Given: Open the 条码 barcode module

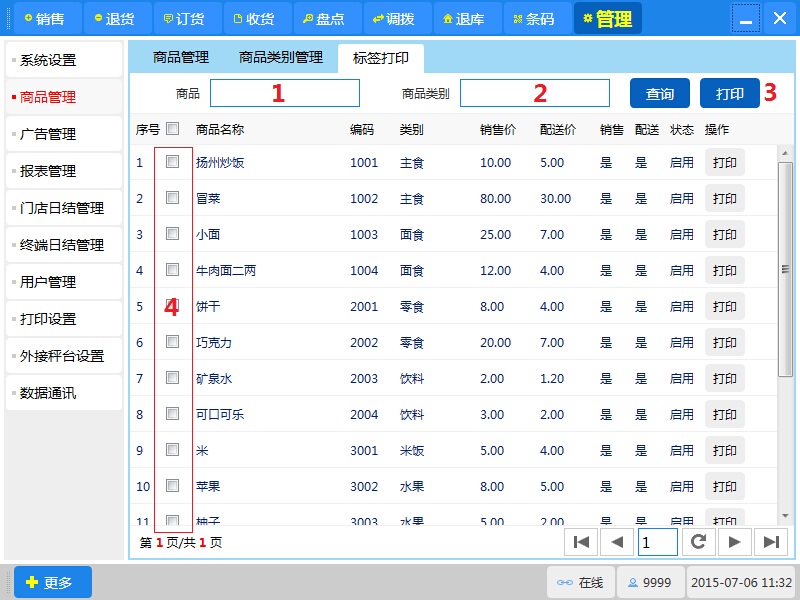Looking at the screenshot, I should [538, 18].
